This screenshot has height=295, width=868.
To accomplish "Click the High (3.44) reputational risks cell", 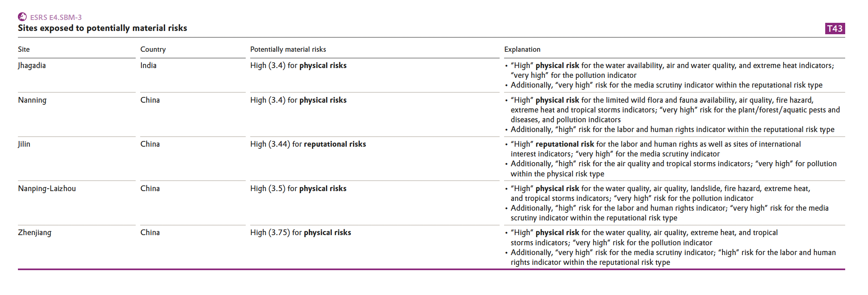I will tap(308, 144).
